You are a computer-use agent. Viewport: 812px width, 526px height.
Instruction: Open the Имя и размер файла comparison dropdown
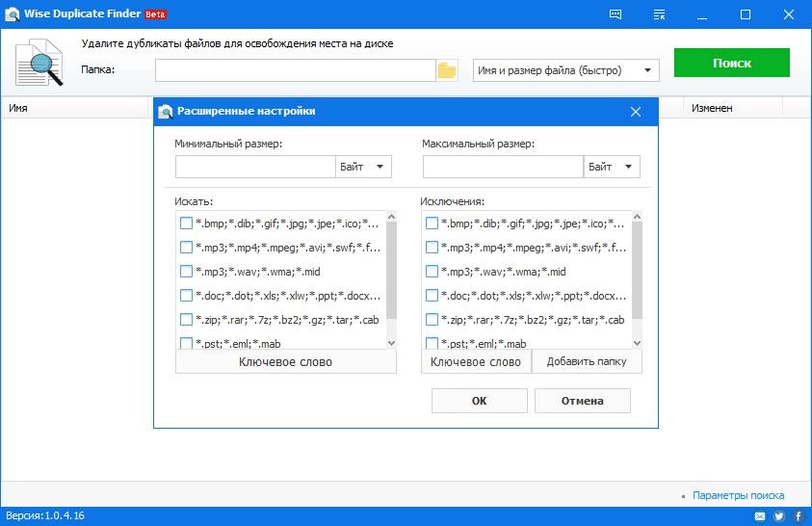tap(565, 70)
